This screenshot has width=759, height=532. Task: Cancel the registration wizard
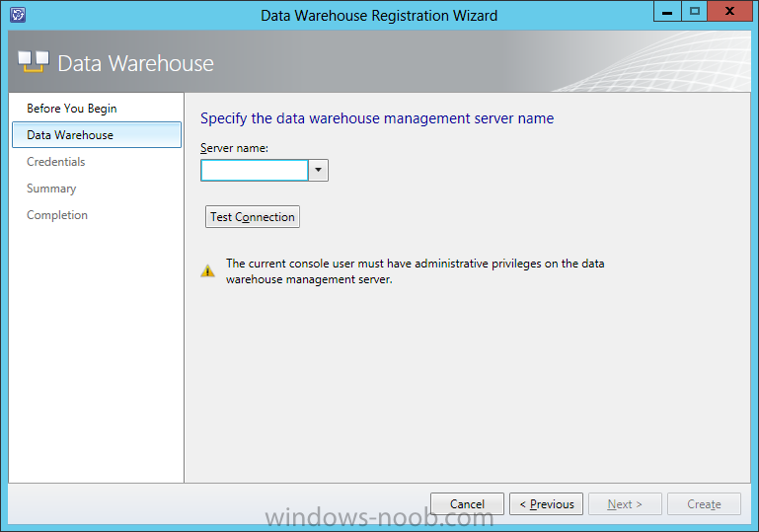tap(467, 504)
